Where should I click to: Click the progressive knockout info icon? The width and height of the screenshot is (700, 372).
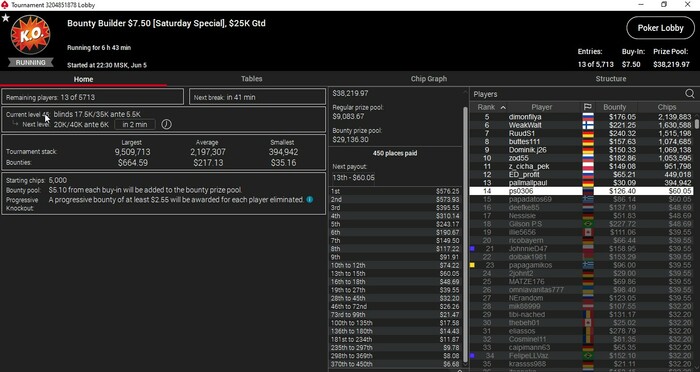(x=309, y=200)
